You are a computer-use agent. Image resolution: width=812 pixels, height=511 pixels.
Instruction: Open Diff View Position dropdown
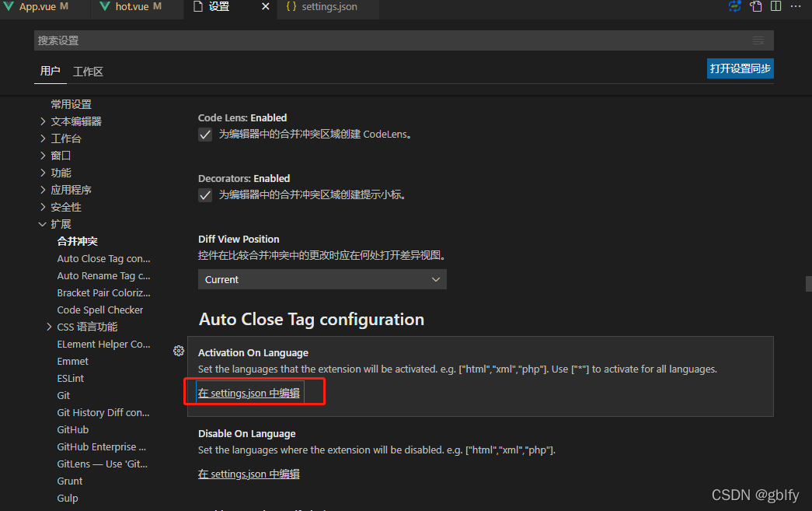pos(322,279)
